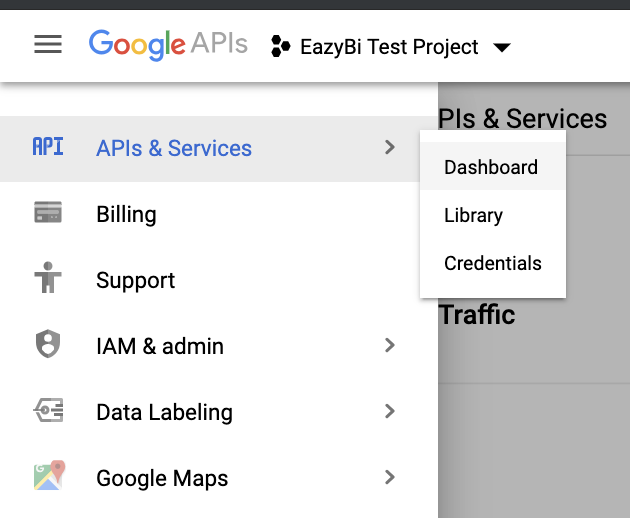This screenshot has height=518, width=630.
Task: Open the EazyBi Test Project dropdown arrow
Action: coord(502,48)
